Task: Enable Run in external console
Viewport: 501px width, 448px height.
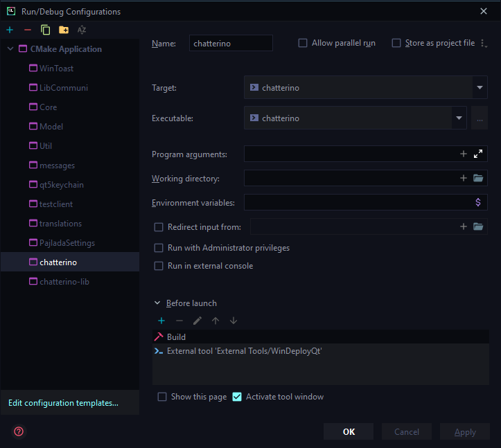Action: coord(159,266)
